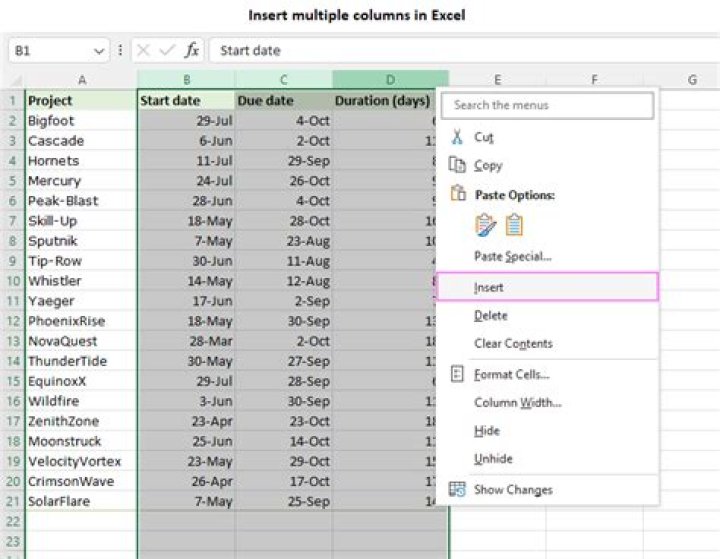Click the Cut scissors icon
This screenshot has height=559, width=720.
(458, 137)
